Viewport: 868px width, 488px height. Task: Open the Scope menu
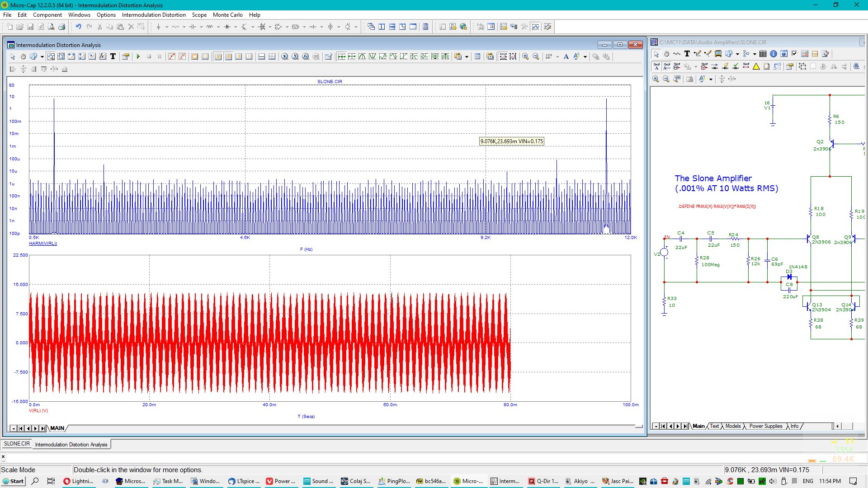(x=199, y=15)
